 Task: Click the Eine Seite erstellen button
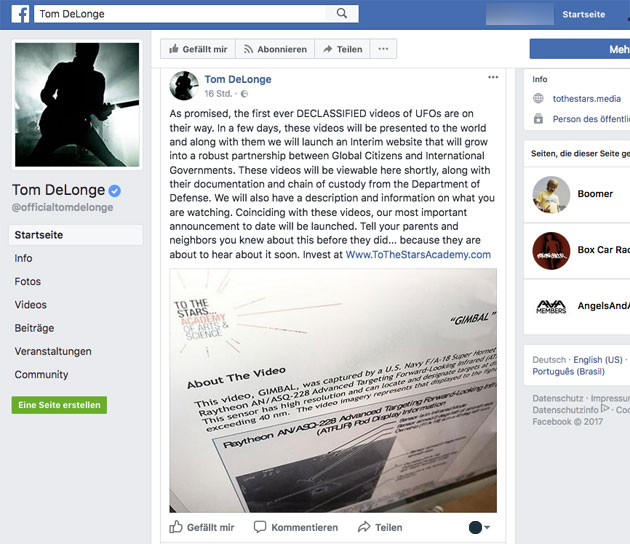(x=59, y=405)
